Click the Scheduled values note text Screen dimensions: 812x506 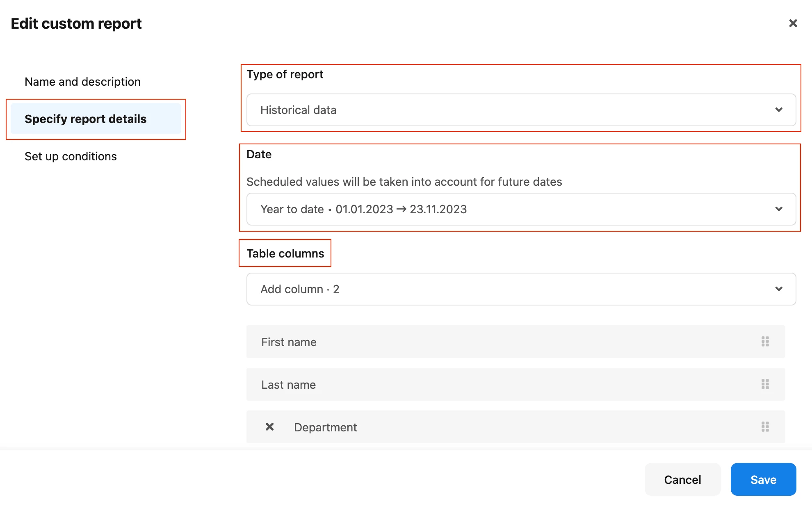click(404, 182)
